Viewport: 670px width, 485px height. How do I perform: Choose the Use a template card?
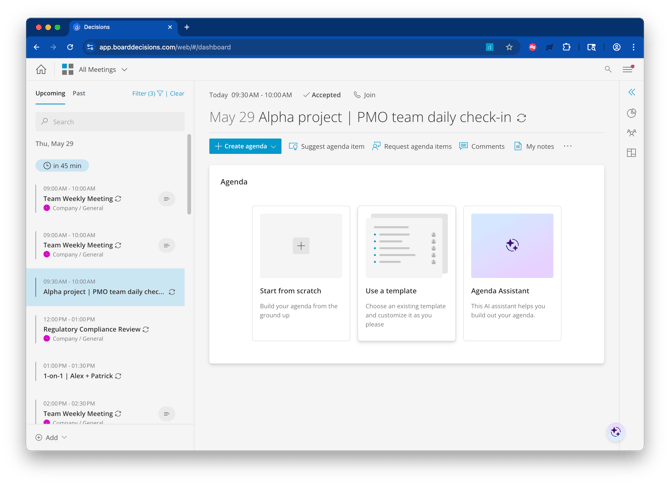tap(406, 273)
